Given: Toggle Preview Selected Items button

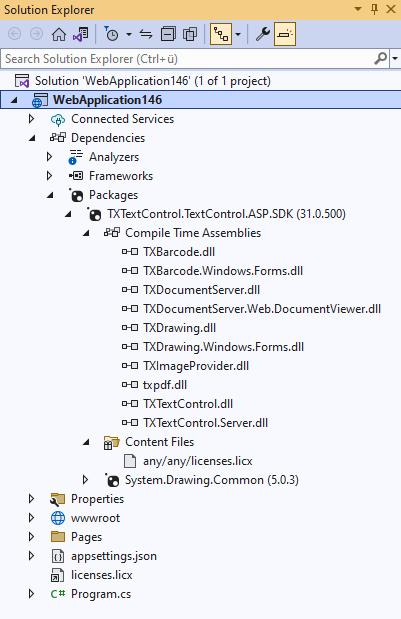Looking at the screenshot, I should tap(285, 34).
